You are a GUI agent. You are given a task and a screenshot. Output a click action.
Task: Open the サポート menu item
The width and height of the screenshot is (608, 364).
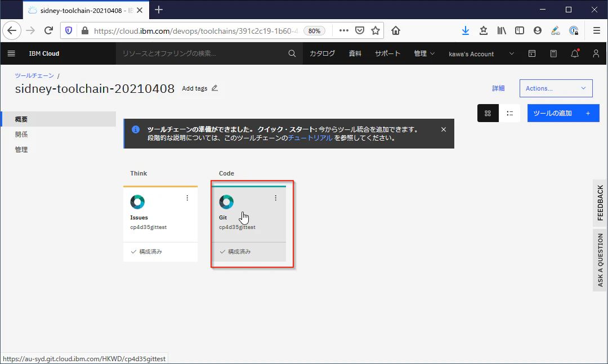pyautogui.click(x=387, y=53)
